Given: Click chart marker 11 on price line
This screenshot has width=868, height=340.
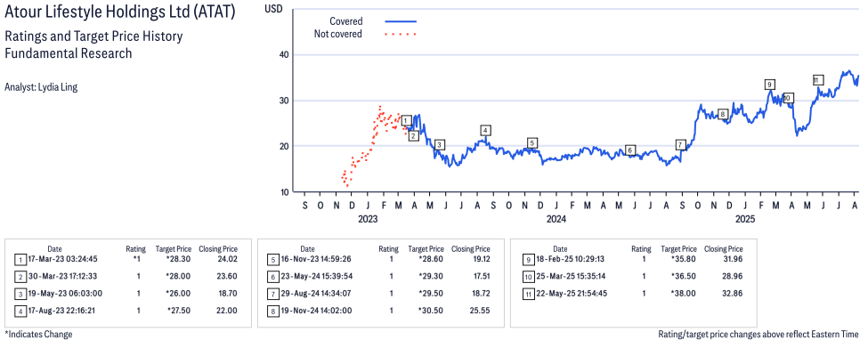Looking at the screenshot, I should point(818,80).
